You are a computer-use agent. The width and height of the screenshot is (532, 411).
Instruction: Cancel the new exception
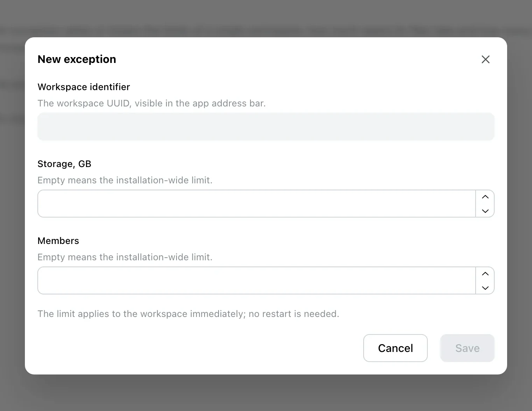[395, 348]
